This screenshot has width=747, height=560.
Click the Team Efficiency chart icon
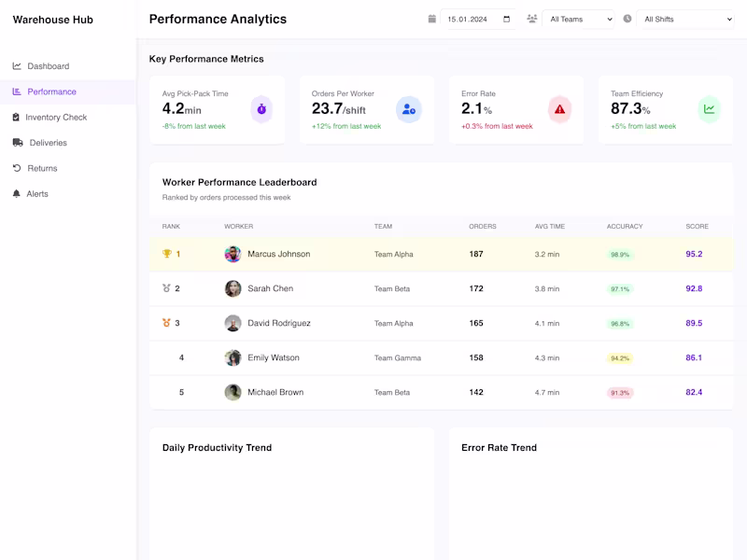710,110
